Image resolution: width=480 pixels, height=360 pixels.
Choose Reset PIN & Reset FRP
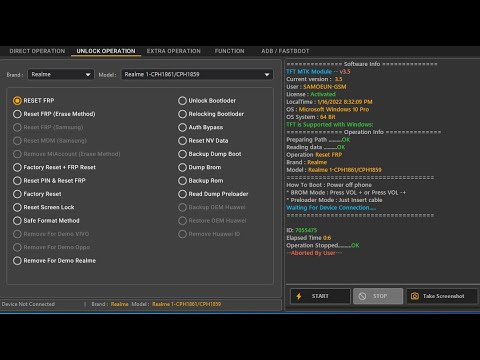pos(49,181)
